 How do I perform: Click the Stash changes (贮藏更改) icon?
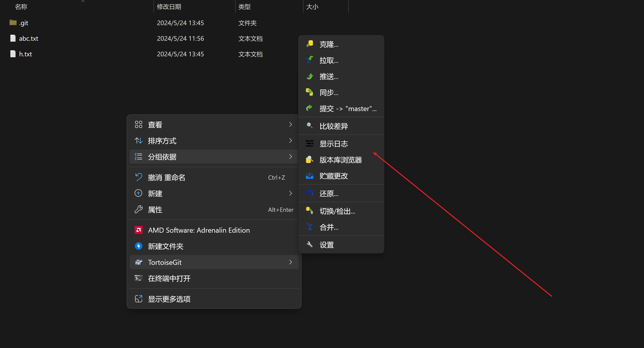pos(310,176)
